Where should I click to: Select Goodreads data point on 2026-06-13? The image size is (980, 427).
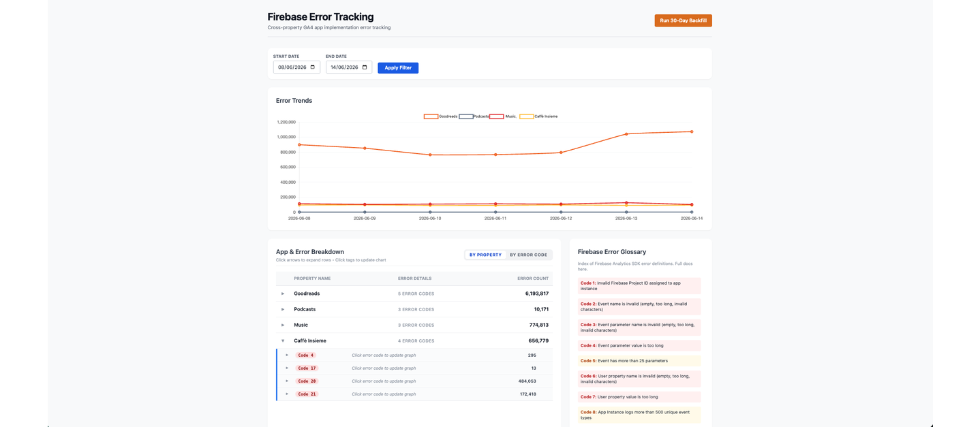[626, 134]
